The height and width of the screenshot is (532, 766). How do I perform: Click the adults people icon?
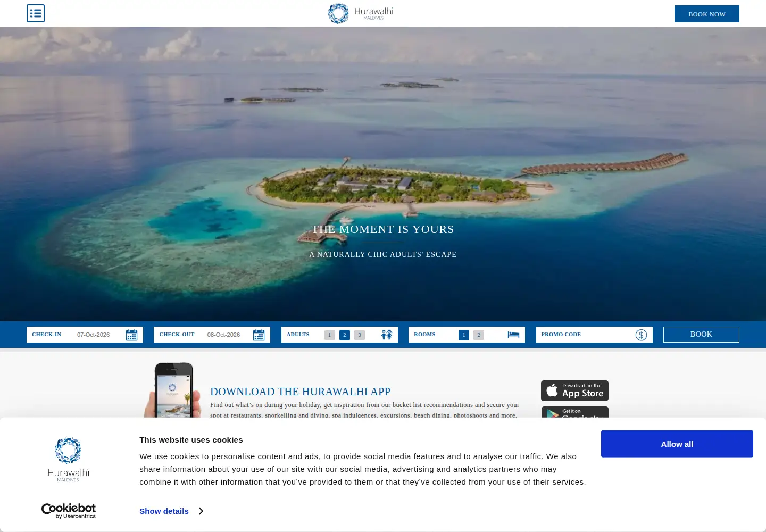[387, 335]
